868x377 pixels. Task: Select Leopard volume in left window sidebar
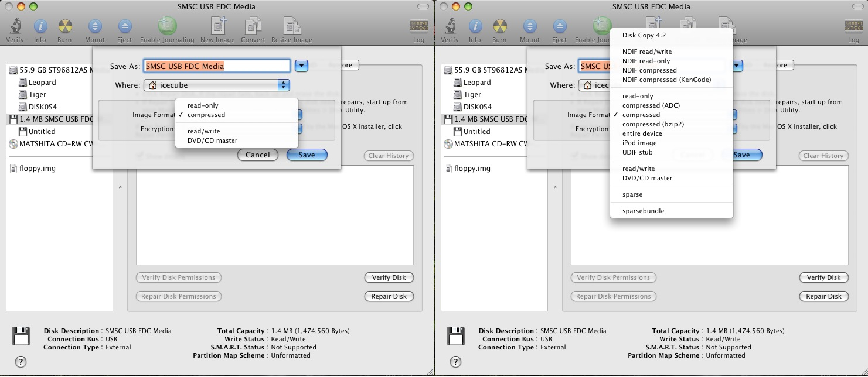coord(37,83)
